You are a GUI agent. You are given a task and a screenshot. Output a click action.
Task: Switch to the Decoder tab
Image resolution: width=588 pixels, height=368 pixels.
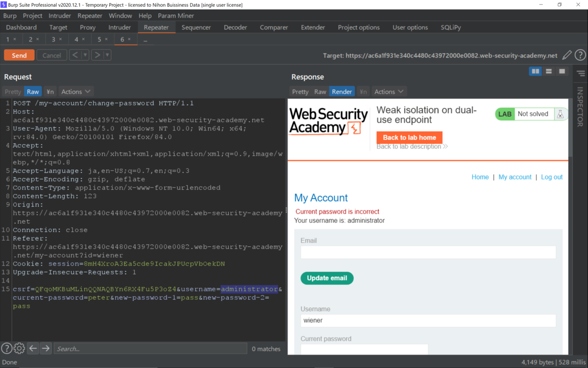(x=236, y=27)
